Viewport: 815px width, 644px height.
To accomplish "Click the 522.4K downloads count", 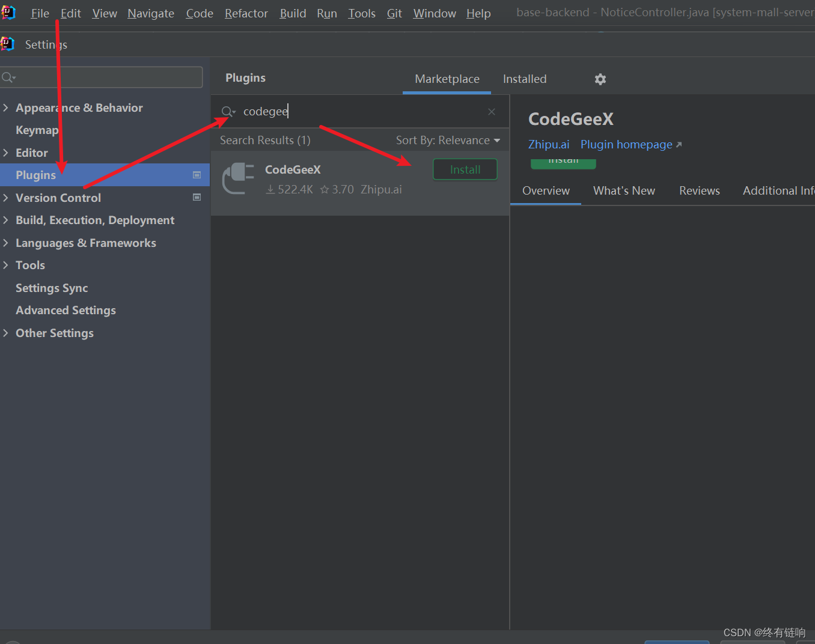I will click(x=290, y=190).
